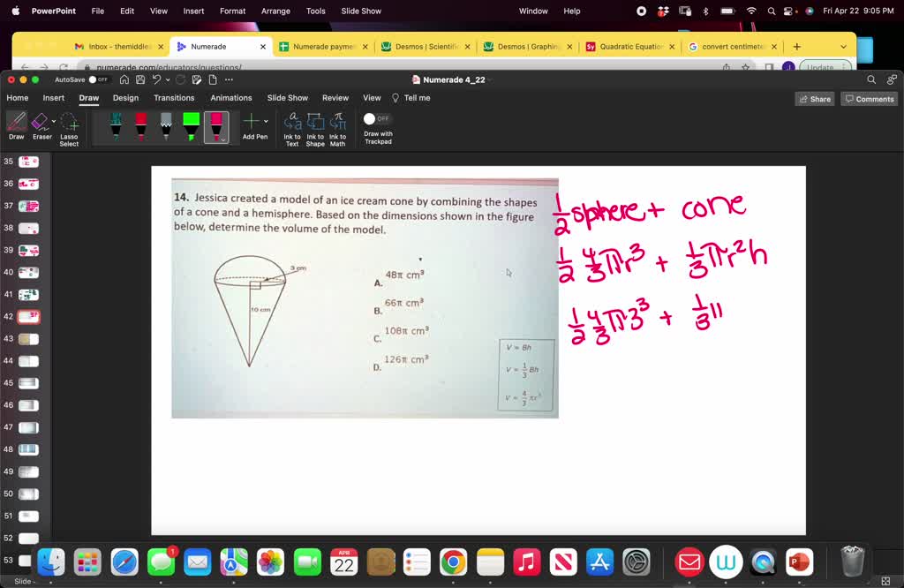Select the gray pencil tool
904x588 pixels.
(164, 127)
